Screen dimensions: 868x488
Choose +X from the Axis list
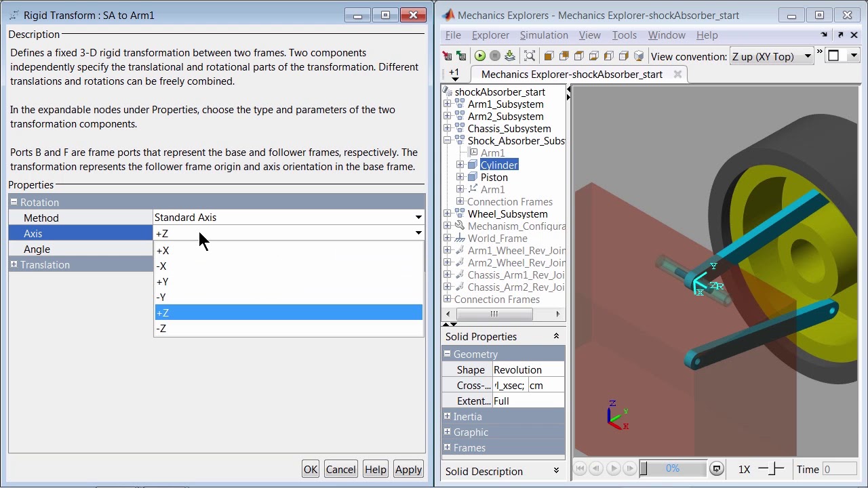point(289,250)
